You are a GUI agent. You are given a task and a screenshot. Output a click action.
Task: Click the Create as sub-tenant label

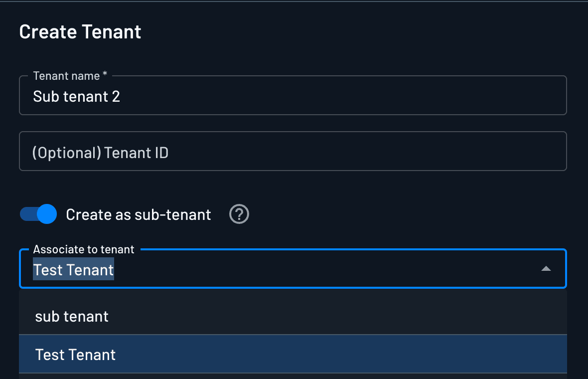point(138,214)
